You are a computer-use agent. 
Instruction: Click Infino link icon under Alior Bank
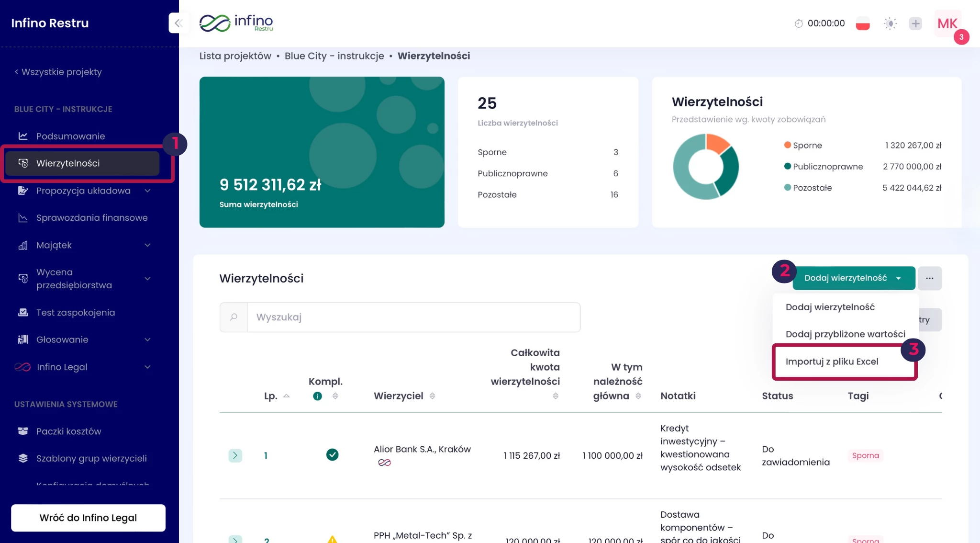(384, 463)
